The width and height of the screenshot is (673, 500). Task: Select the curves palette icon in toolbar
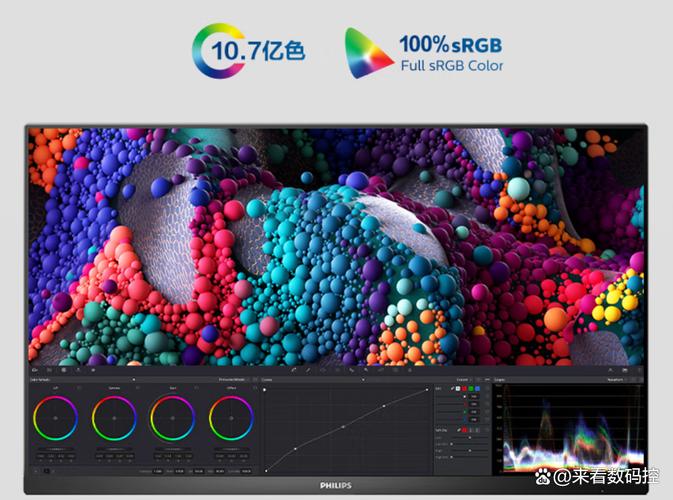point(293,370)
